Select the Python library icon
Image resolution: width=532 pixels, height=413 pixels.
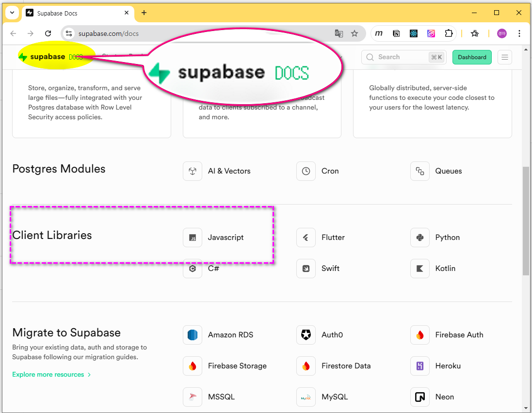[420, 238]
